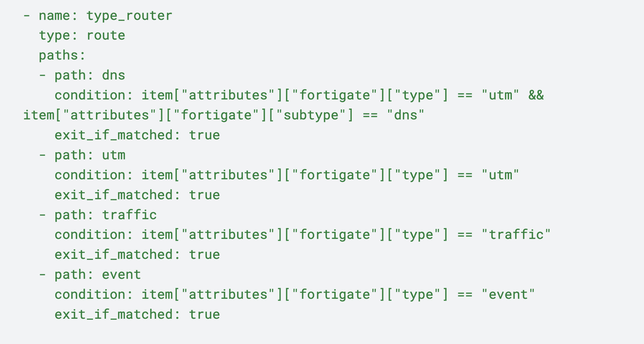Click the traffic value on the path line
The width and height of the screenshot is (644, 344).
click(129, 215)
